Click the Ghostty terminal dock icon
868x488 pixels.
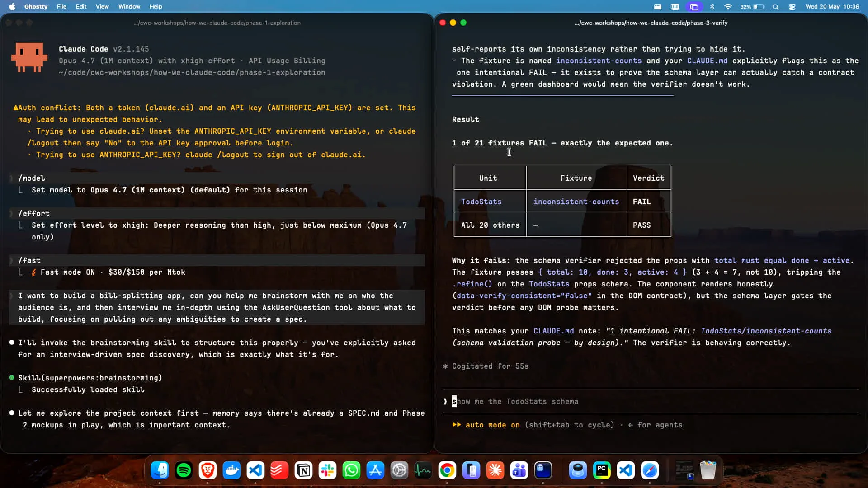pyautogui.click(x=543, y=470)
